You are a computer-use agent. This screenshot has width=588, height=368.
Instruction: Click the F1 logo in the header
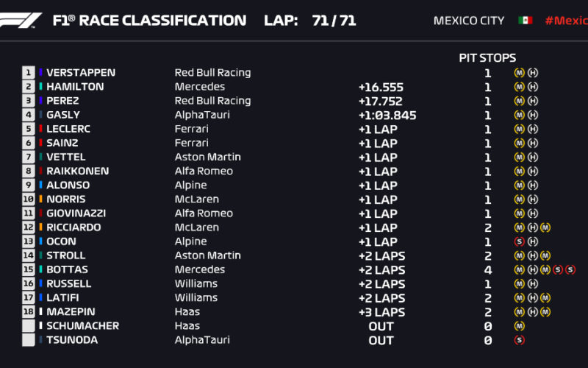tap(21, 21)
